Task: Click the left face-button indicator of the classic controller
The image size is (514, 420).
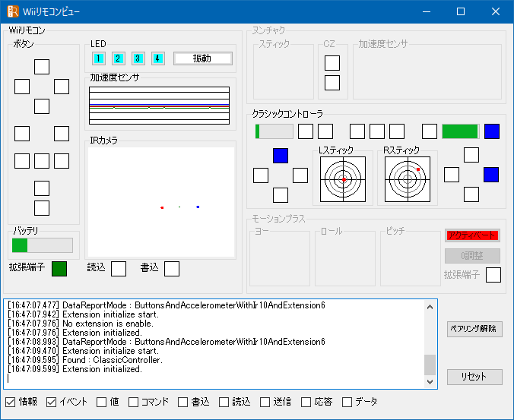Action: click(452, 175)
